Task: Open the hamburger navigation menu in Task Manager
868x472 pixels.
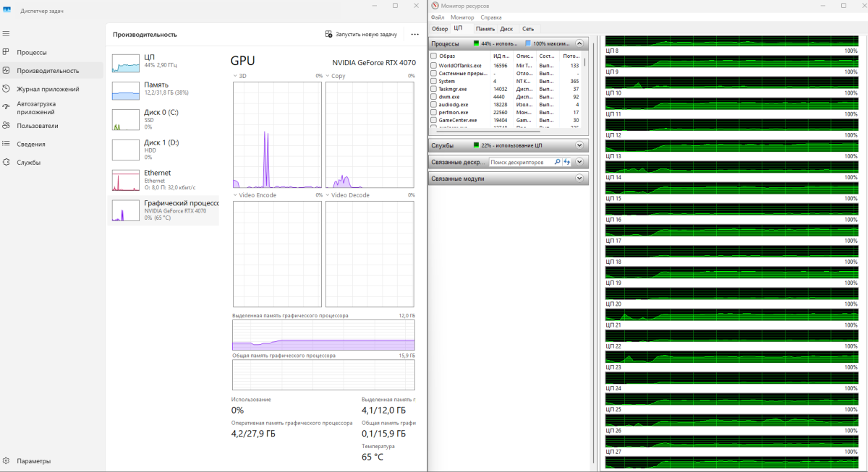Action: click(x=6, y=33)
